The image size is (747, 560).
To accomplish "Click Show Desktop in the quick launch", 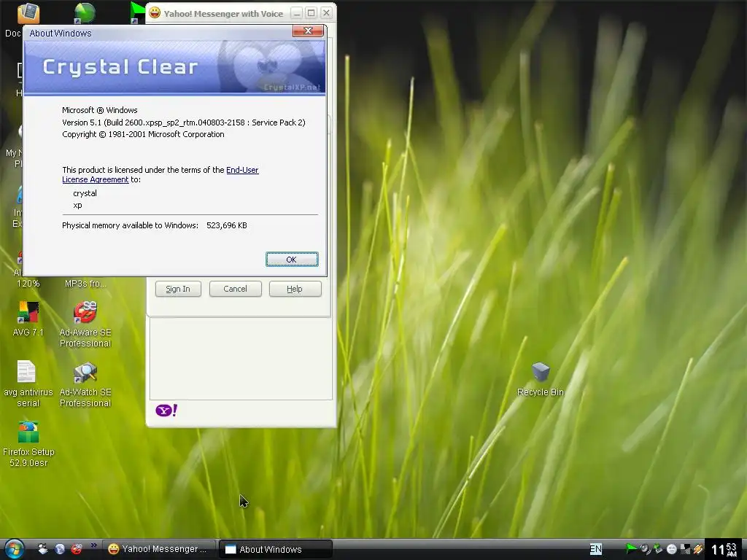I will click(x=43, y=549).
